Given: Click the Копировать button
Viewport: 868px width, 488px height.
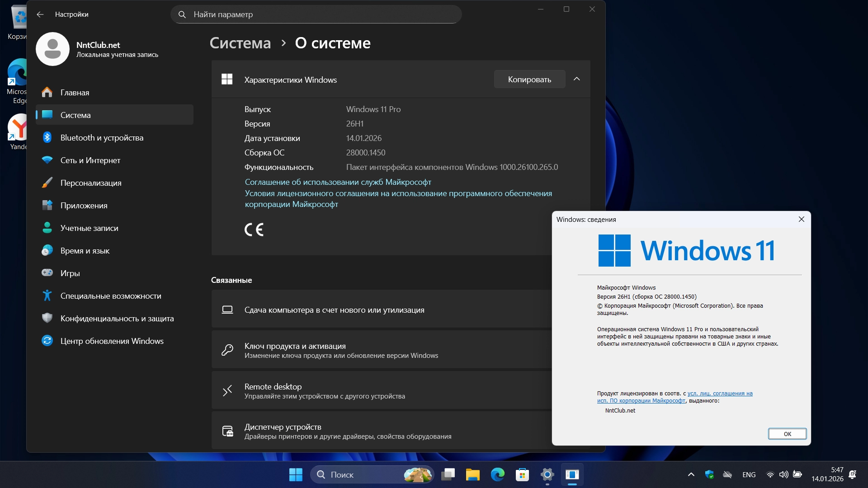Looking at the screenshot, I should pyautogui.click(x=529, y=80).
